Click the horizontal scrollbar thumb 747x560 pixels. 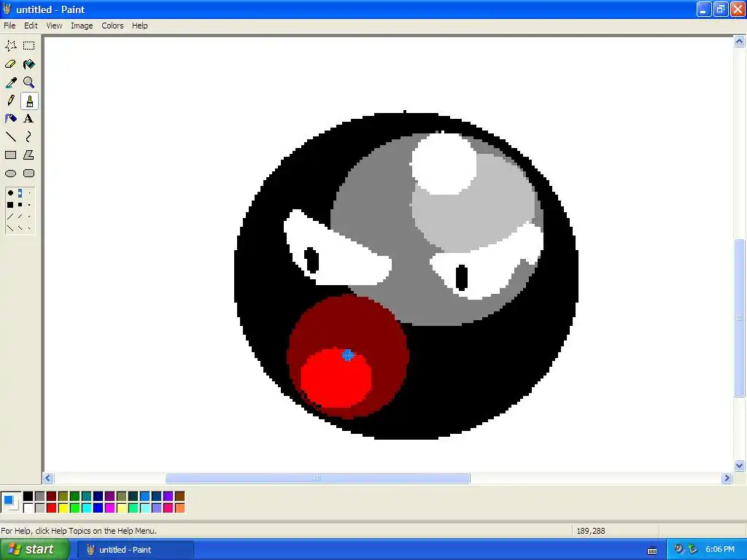(317, 478)
